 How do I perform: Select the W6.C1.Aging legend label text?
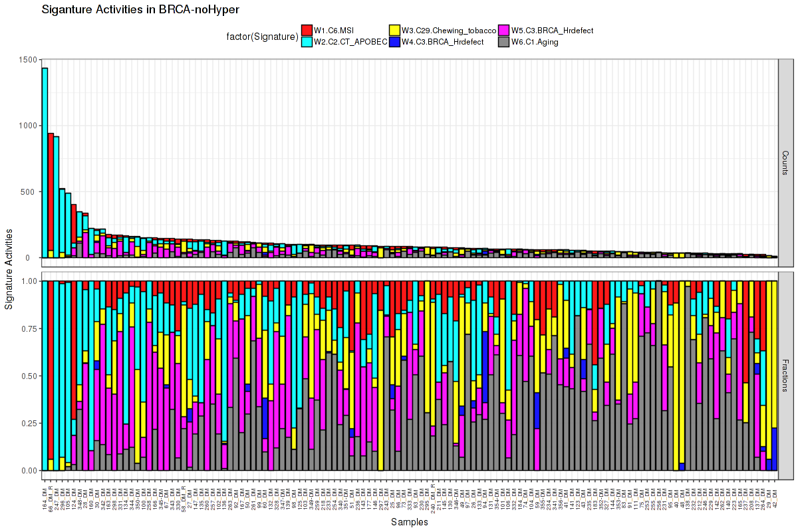[535, 42]
